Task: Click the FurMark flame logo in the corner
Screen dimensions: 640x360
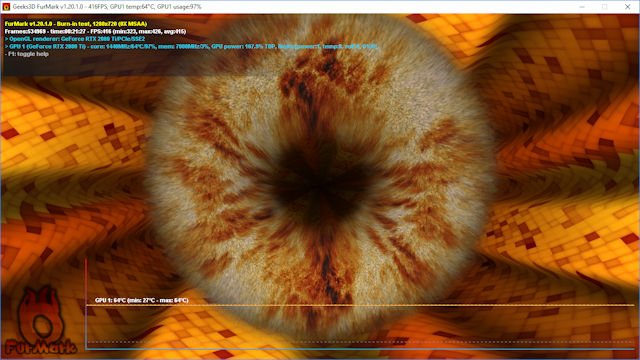Action: tap(40, 314)
